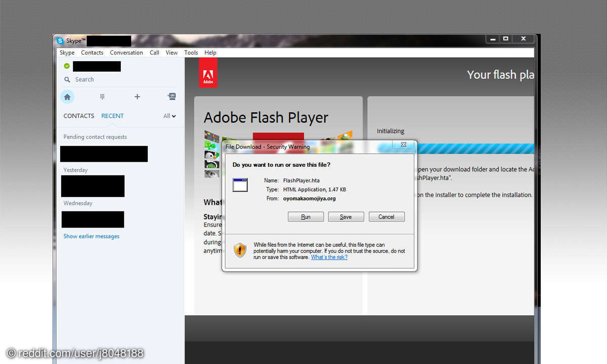Switch to the RECENT tab
This screenshot has height=364, width=607.
[x=112, y=116]
